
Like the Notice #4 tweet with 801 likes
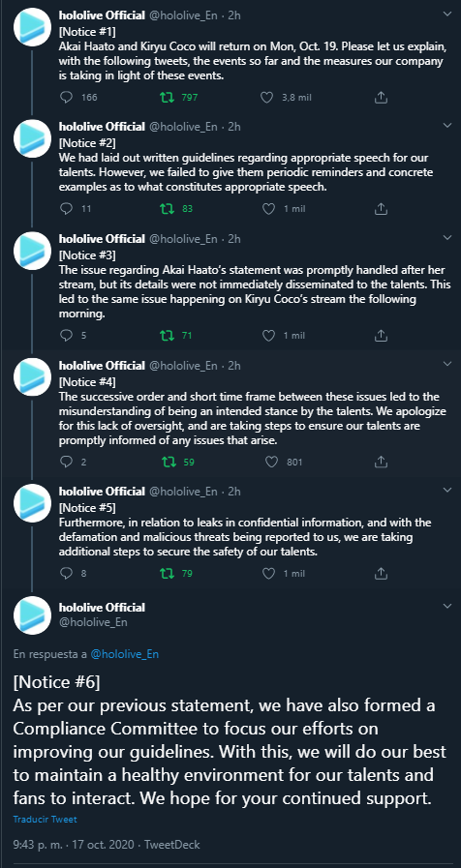click(271, 462)
